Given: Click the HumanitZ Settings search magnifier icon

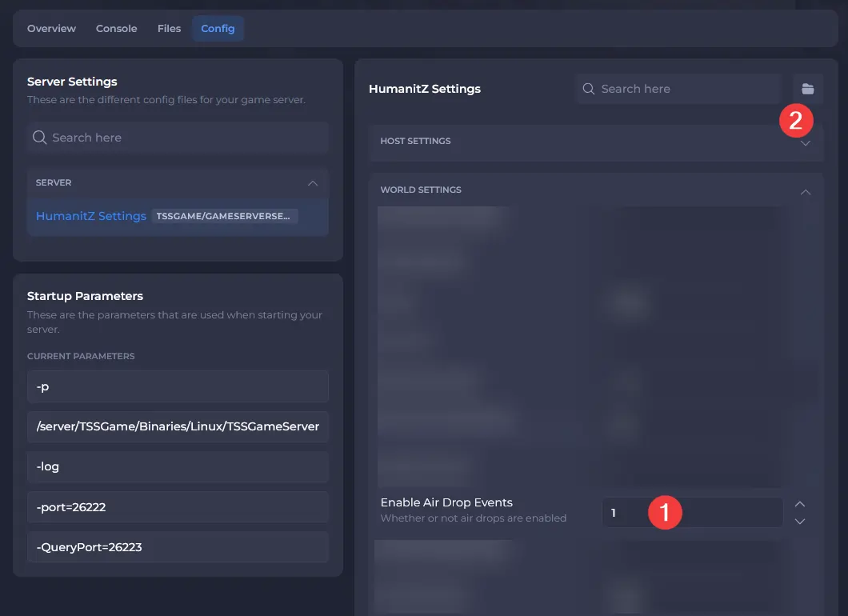Looking at the screenshot, I should [589, 89].
